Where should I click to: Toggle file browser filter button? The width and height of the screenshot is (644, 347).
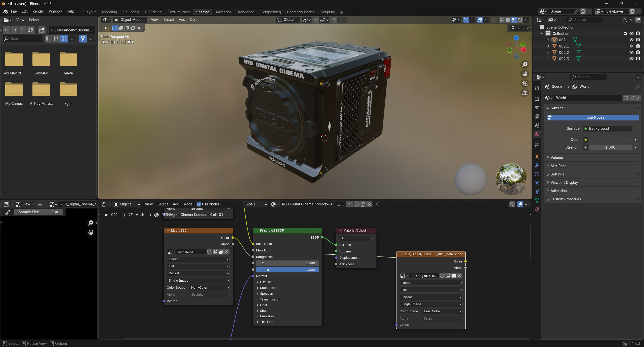click(x=83, y=39)
